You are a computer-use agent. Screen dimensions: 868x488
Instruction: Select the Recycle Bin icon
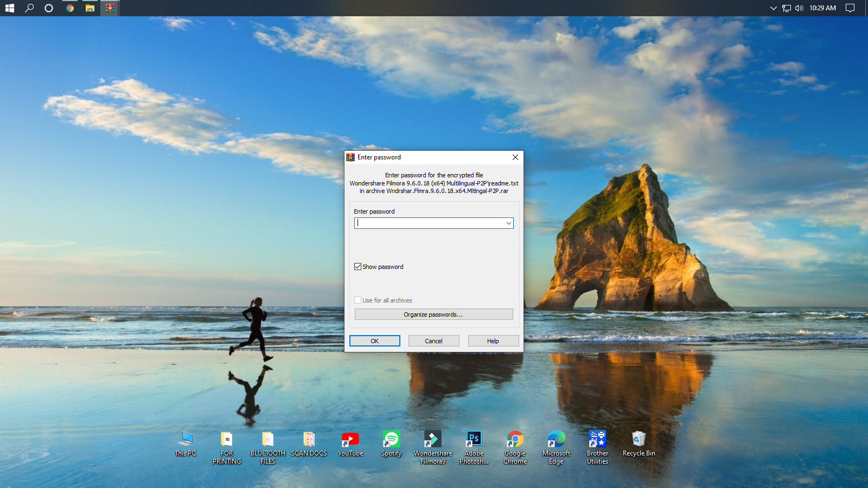pos(639,440)
